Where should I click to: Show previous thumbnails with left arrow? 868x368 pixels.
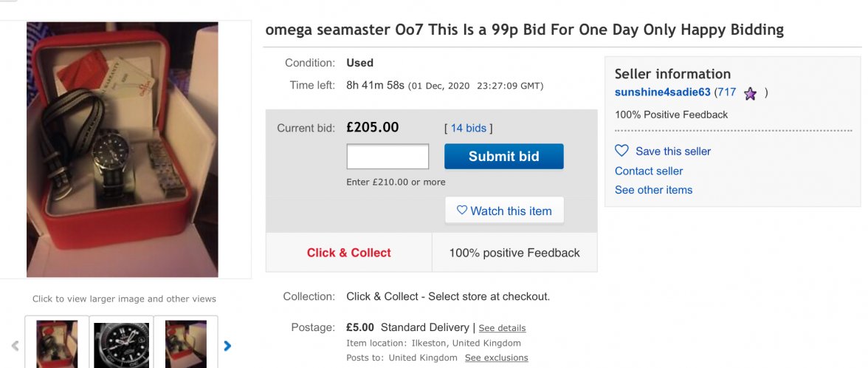[15, 345]
